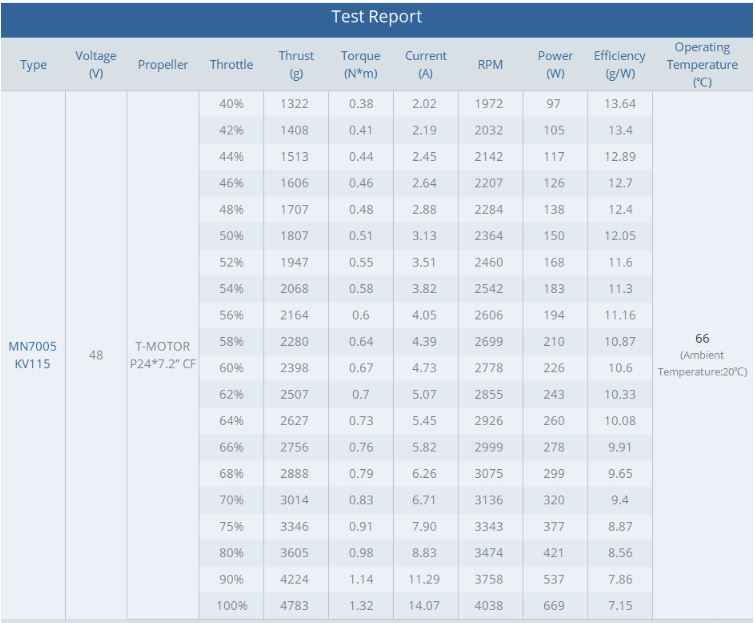Click the 4038 RPM value

(490, 606)
